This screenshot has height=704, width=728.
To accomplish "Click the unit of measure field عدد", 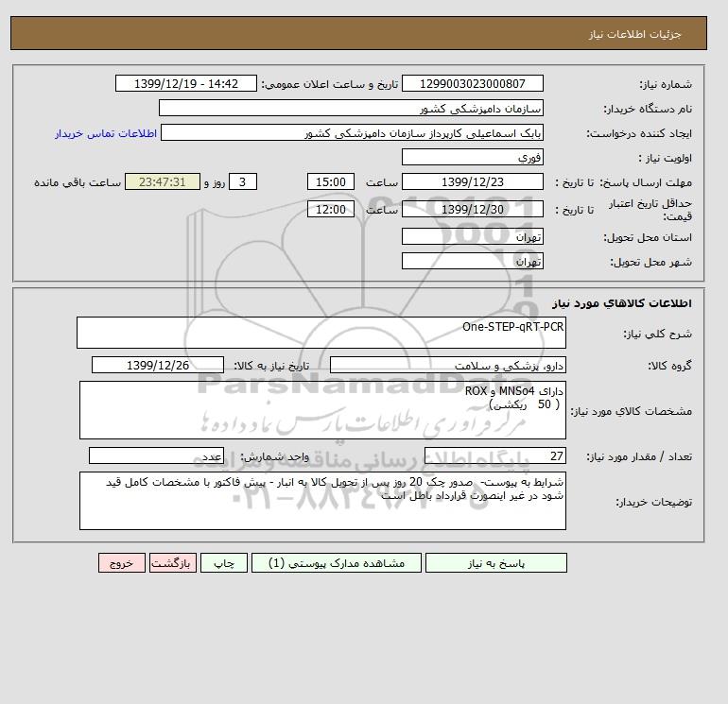I will [x=156, y=456].
